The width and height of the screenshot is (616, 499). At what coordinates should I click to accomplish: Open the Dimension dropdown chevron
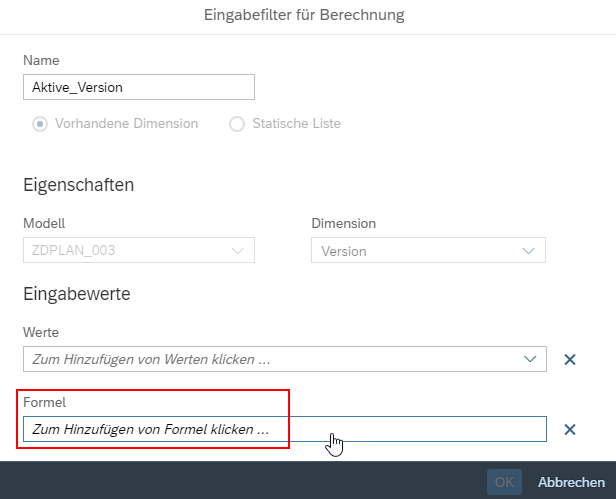[x=528, y=251]
